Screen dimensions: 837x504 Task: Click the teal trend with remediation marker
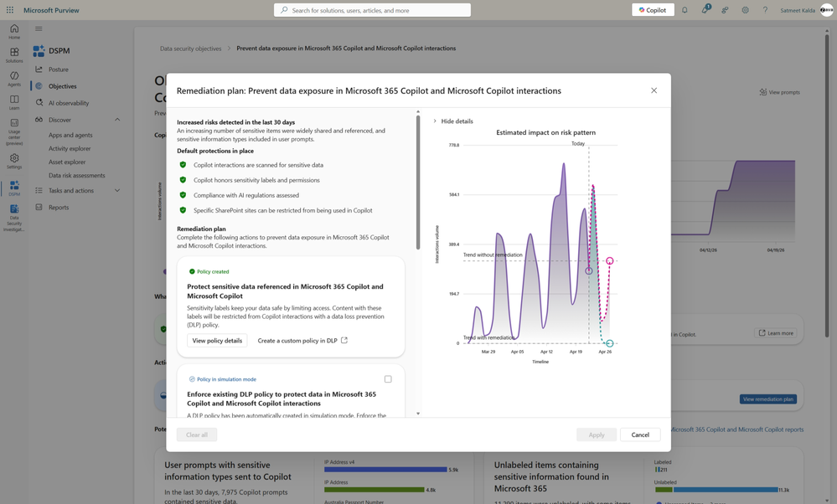click(610, 343)
